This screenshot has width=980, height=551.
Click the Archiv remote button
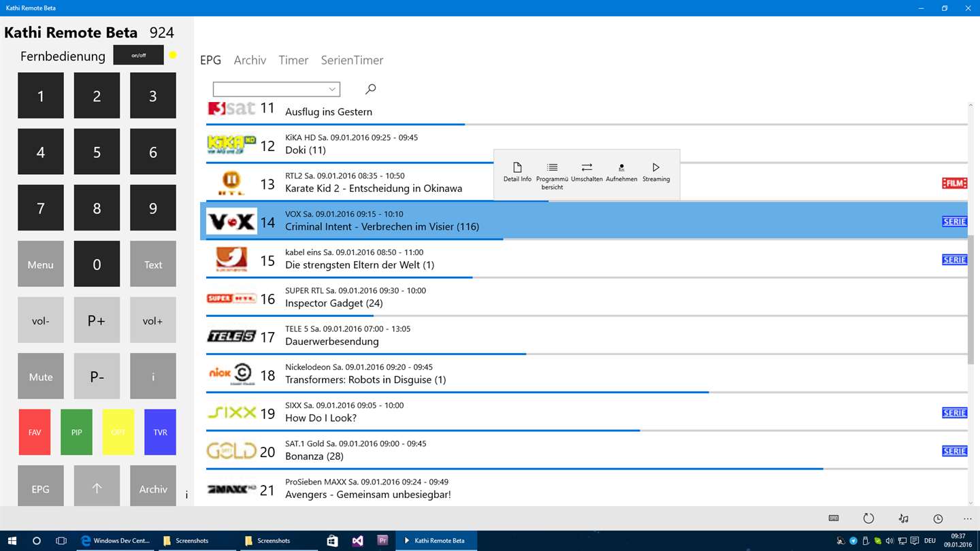153,486
